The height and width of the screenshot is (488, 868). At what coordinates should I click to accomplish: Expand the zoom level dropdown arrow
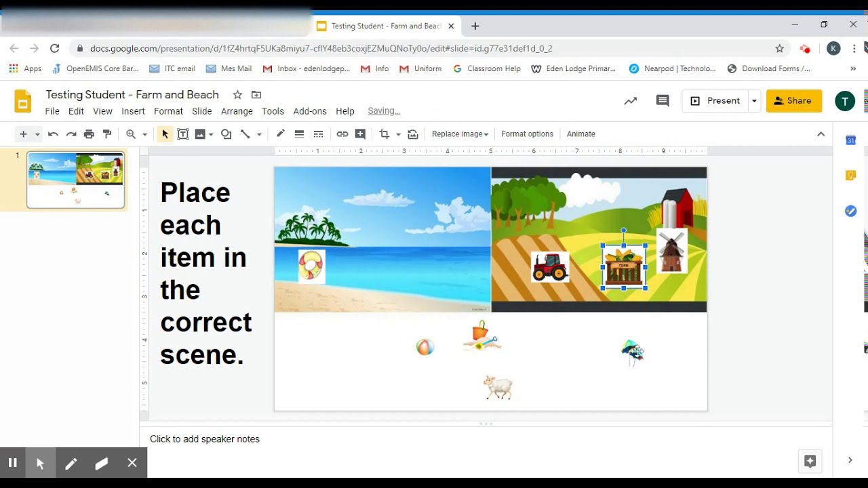point(144,134)
